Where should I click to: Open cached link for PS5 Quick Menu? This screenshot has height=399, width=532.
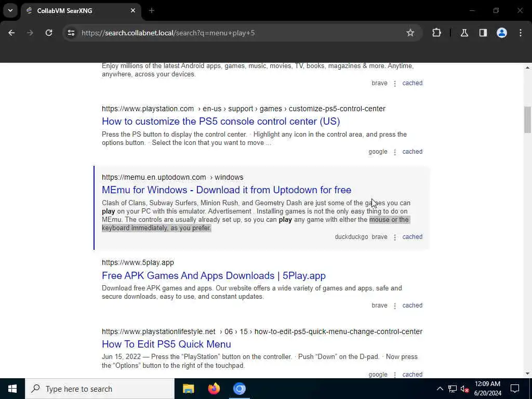(x=412, y=374)
